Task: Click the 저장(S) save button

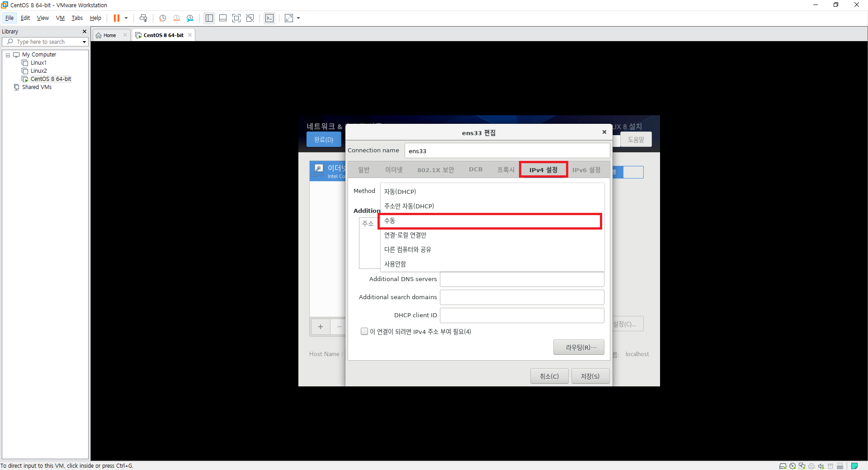Action: click(590, 376)
